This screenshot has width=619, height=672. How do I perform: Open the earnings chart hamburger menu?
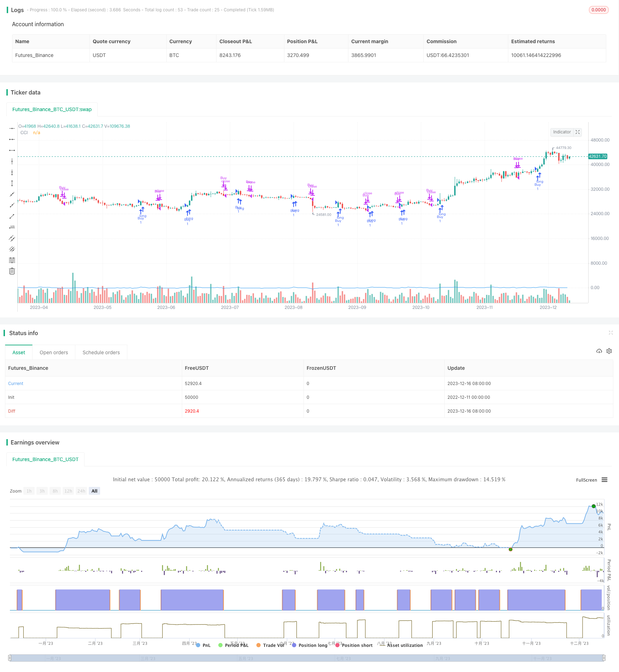coord(604,480)
